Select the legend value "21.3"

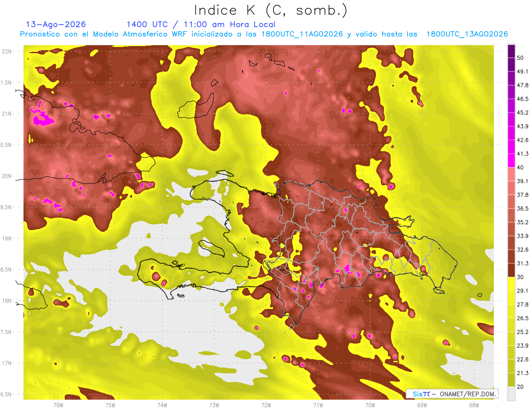pos(523,373)
